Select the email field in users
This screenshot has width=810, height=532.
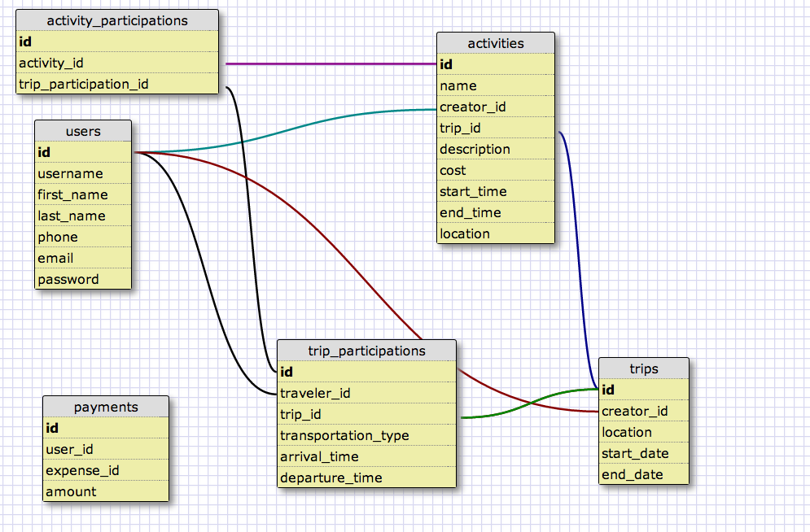coord(83,258)
